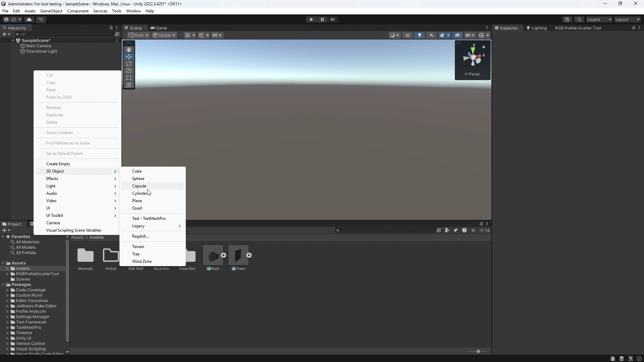Open the scene camera settings dropdown
Image resolution: width=644 pixels, height=362 pixels.
pyautogui.click(x=470, y=35)
